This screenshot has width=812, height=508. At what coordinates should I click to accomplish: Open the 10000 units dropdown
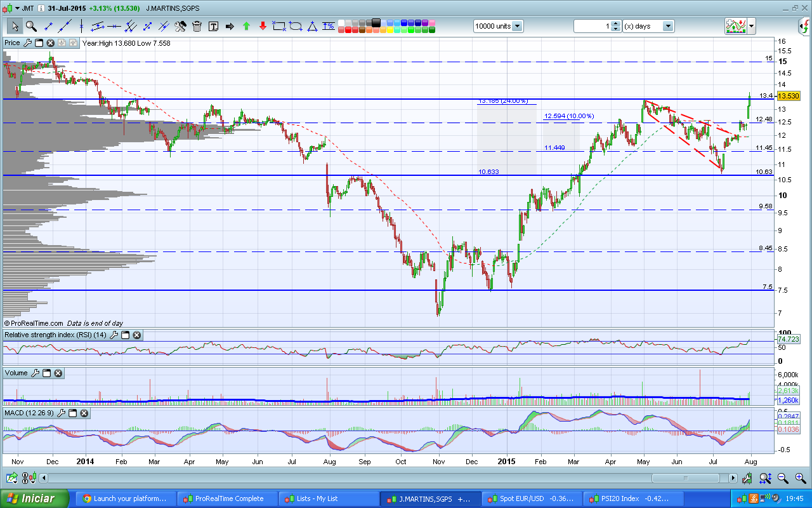(x=517, y=26)
